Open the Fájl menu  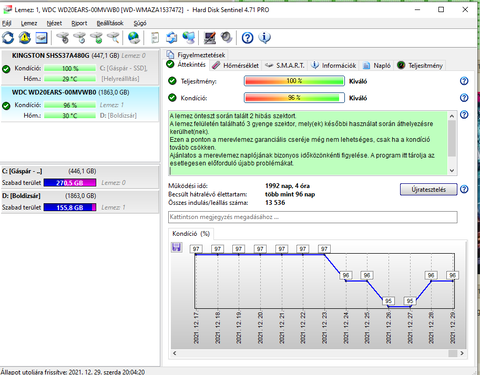coord(6,23)
